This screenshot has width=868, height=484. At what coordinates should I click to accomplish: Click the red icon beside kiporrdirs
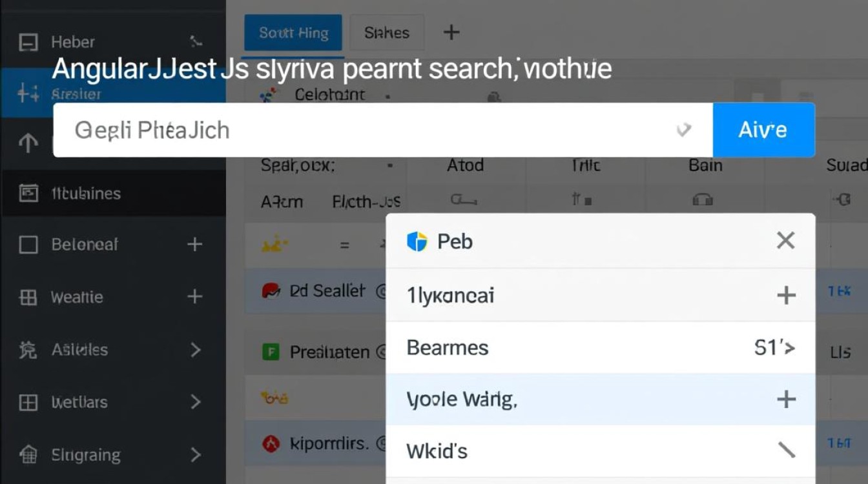(x=271, y=443)
